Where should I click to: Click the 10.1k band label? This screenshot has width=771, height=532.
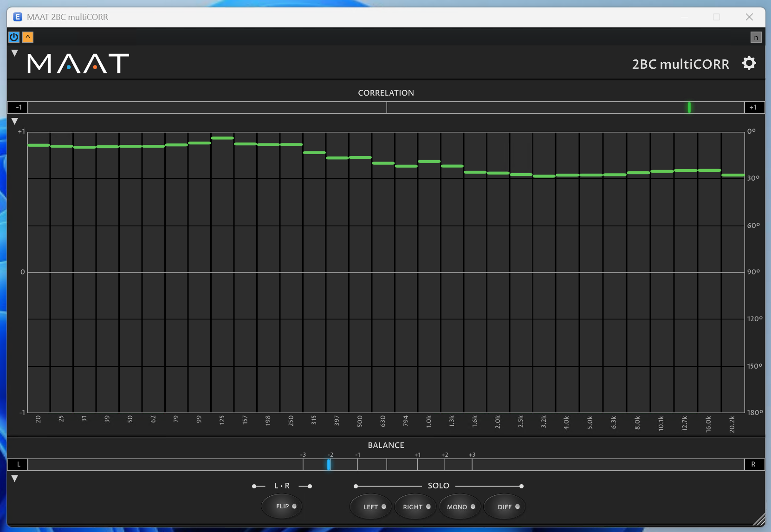tap(661, 423)
